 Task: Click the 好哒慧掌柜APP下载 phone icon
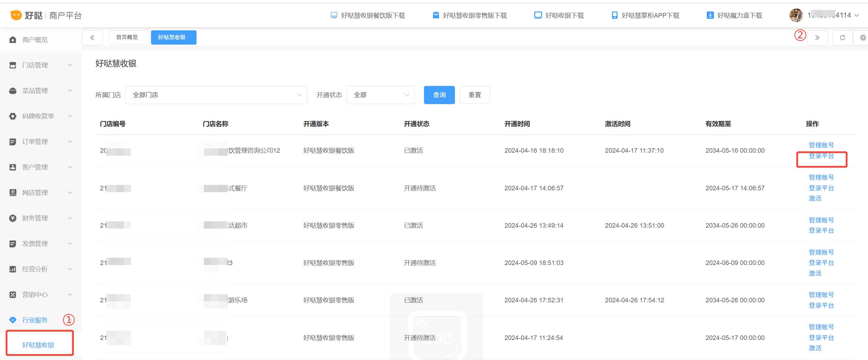615,15
